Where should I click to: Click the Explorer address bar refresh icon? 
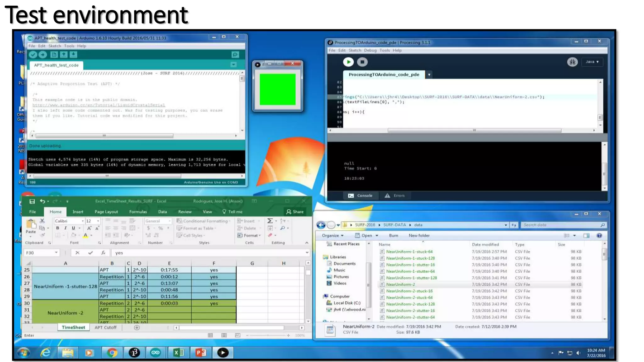[x=514, y=225]
